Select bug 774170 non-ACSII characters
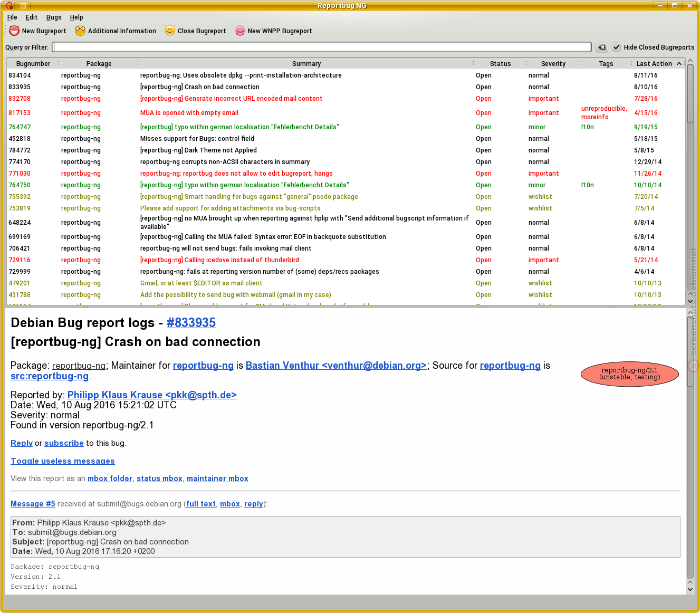The width and height of the screenshot is (700, 613). pos(346,162)
